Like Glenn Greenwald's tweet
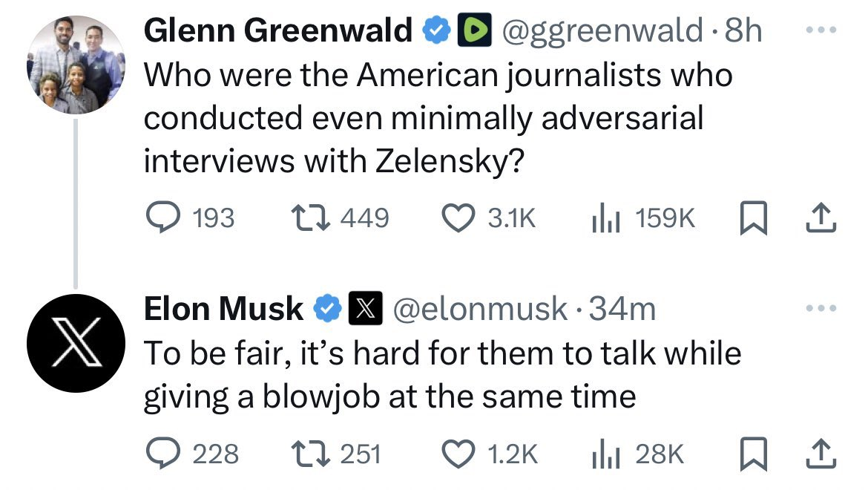Image resolution: width=868 pixels, height=490 pixels. tap(457, 218)
